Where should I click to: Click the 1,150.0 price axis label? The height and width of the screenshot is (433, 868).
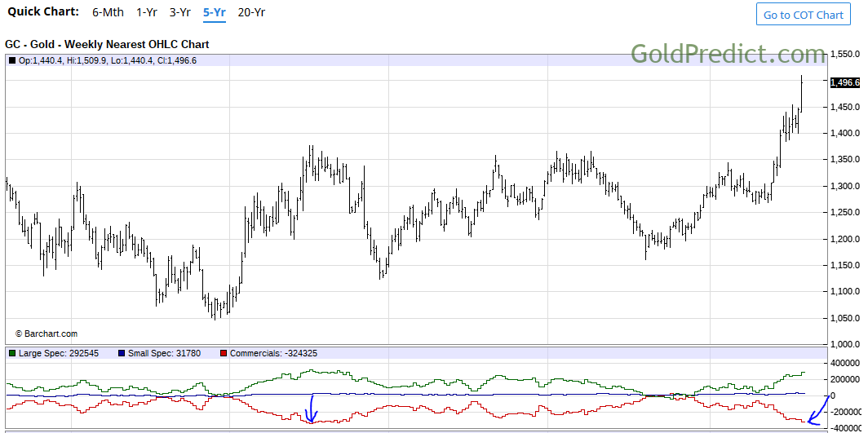(845, 266)
